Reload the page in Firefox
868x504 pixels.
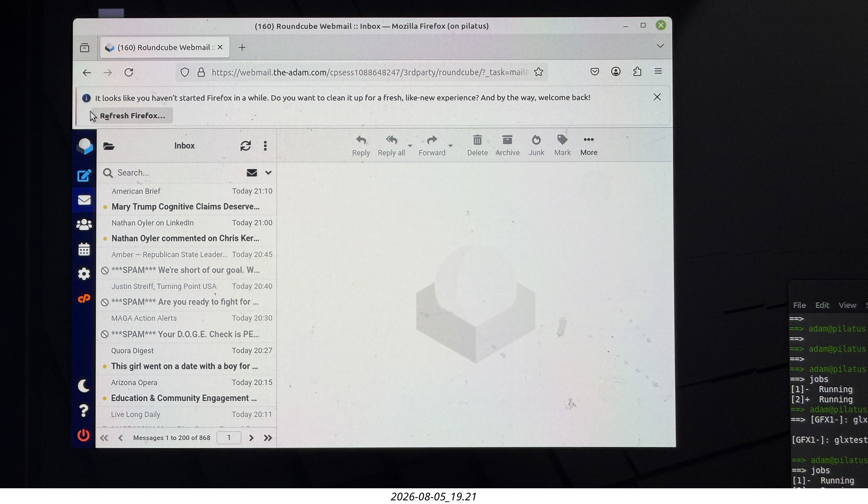129,72
